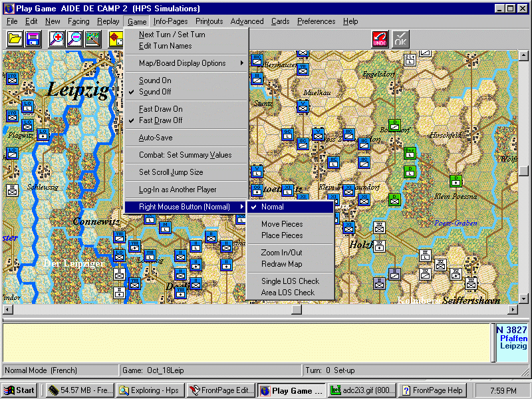Click the application icon in title bar
This screenshot has height=399, width=532.
point(8,8)
